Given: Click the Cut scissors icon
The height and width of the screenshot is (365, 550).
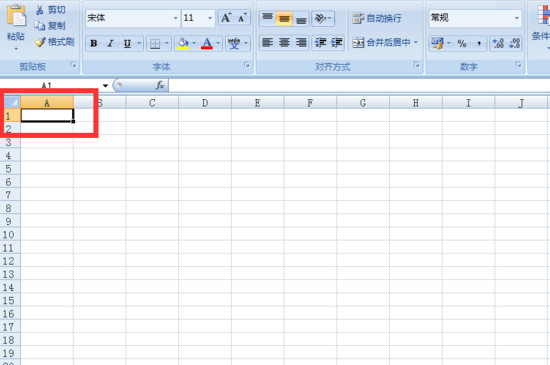Looking at the screenshot, I should tap(39, 10).
